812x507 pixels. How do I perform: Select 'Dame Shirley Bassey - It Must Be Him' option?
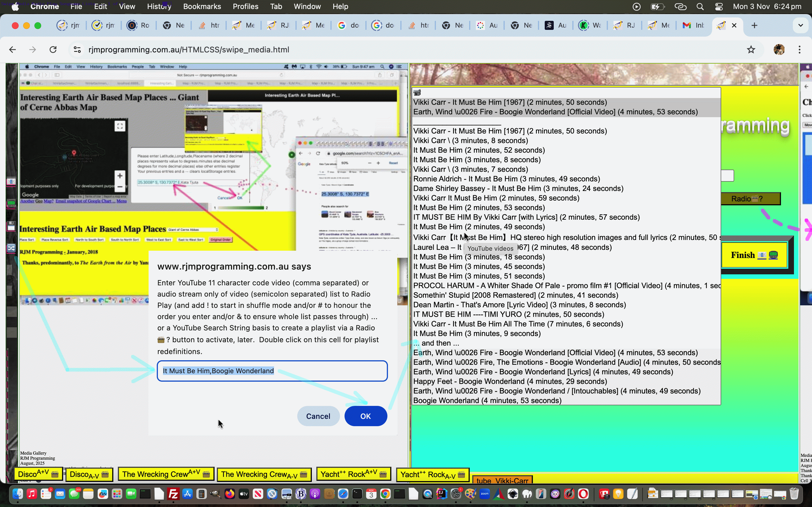(518, 188)
